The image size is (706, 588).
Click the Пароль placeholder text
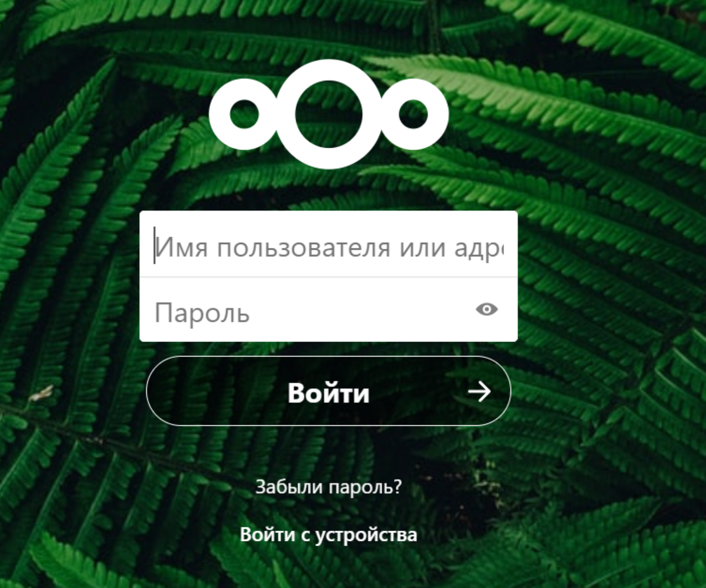tap(202, 313)
